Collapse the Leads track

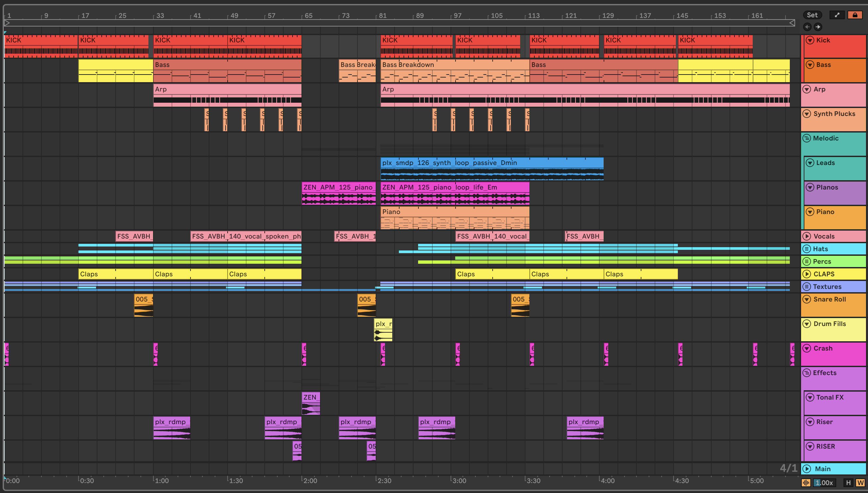click(810, 163)
